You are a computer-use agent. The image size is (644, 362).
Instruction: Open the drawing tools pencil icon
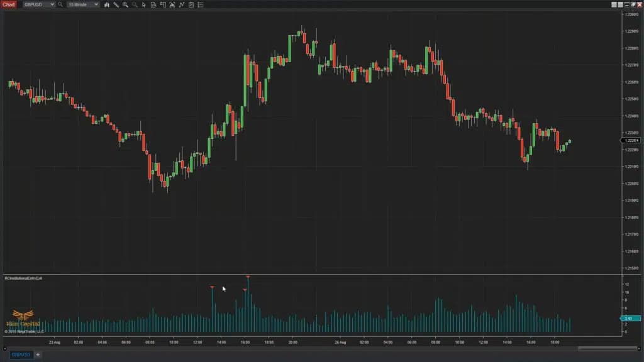[116, 5]
